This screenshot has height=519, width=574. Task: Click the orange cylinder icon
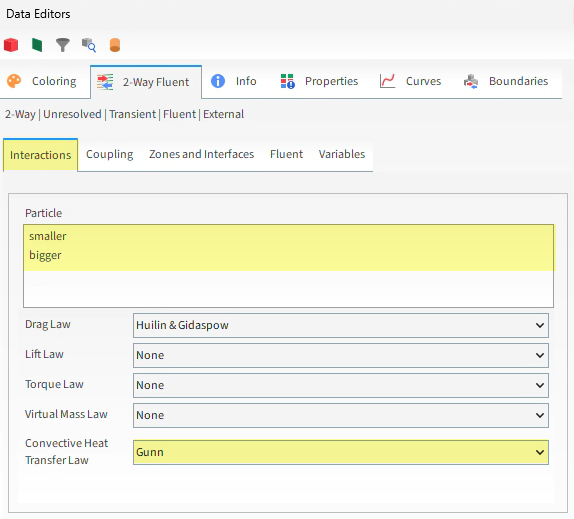pyautogui.click(x=115, y=45)
